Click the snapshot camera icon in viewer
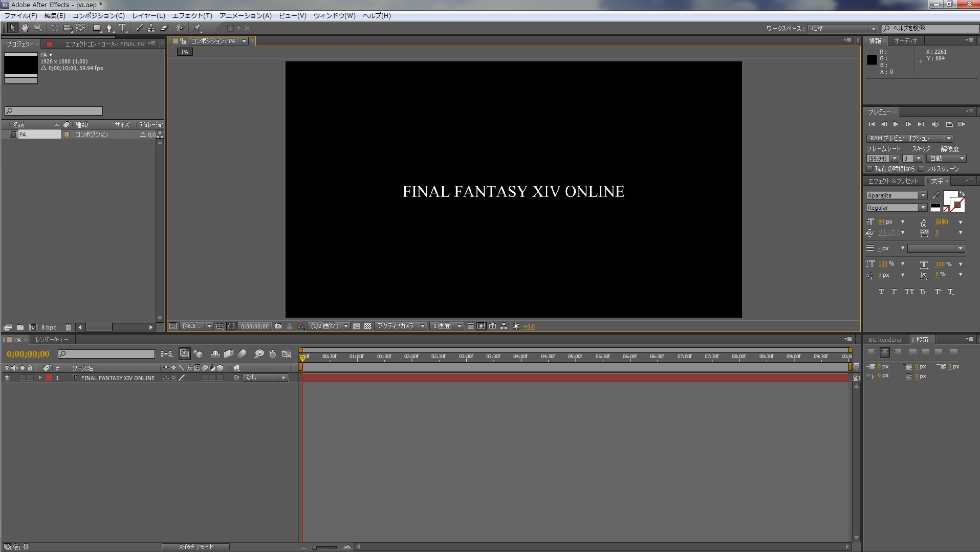This screenshot has height=552, width=980. (x=278, y=326)
